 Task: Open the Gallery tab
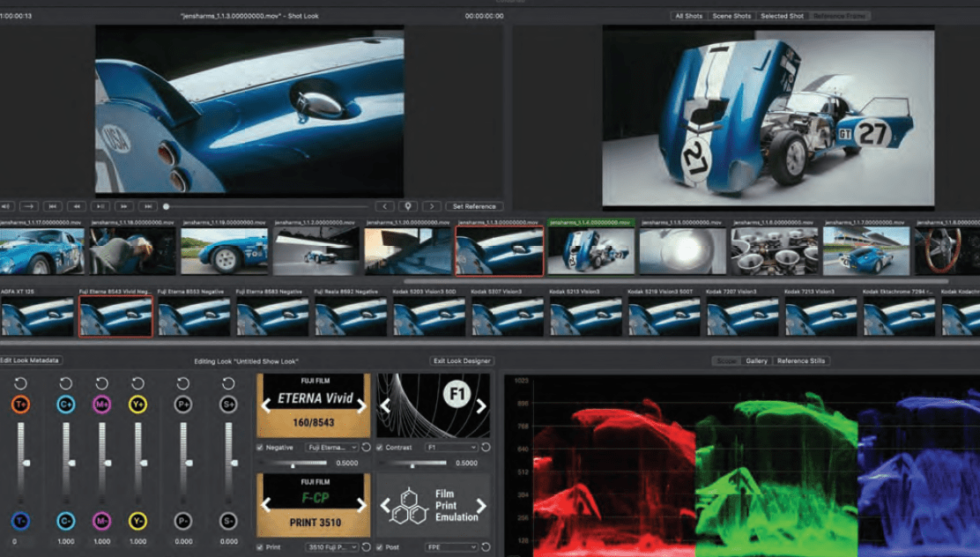(x=756, y=360)
